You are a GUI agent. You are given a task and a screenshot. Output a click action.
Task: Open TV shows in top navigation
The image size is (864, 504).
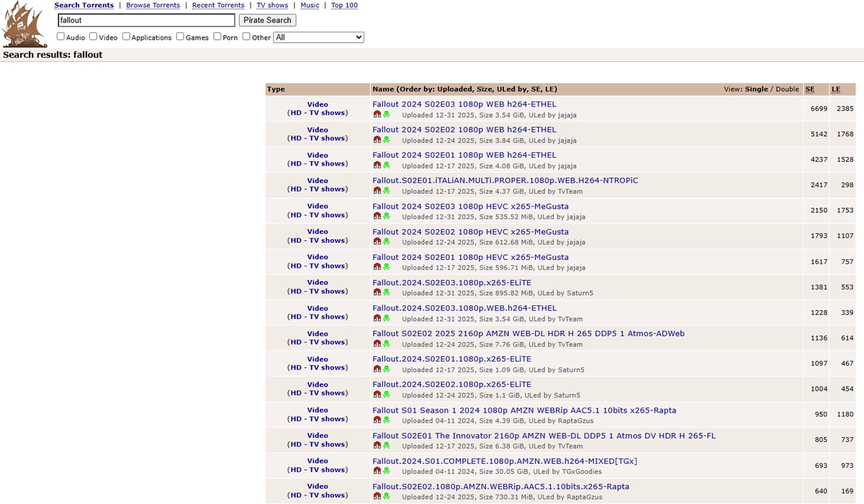[x=273, y=5]
